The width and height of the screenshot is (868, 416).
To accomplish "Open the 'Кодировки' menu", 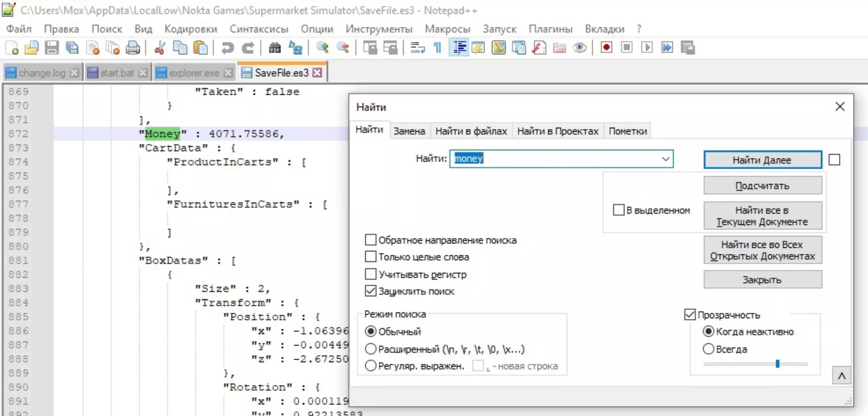I will pyautogui.click(x=191, y=29).
